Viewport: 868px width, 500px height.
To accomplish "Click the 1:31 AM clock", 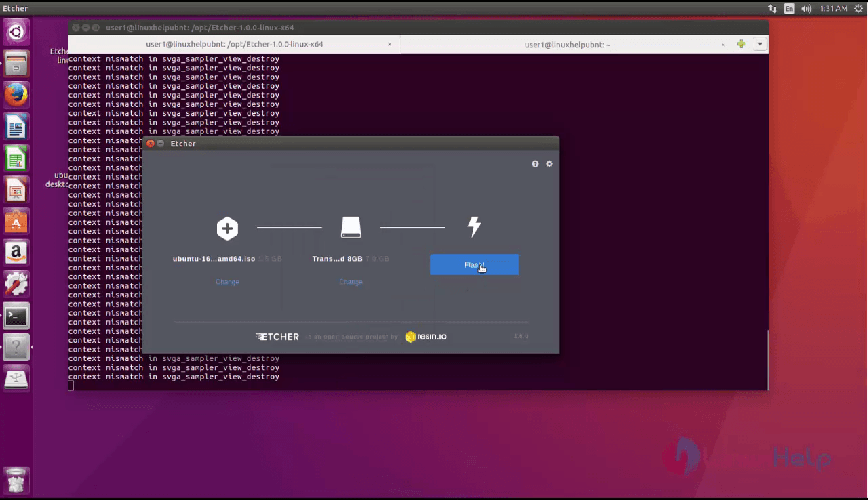I will point(833,9).
